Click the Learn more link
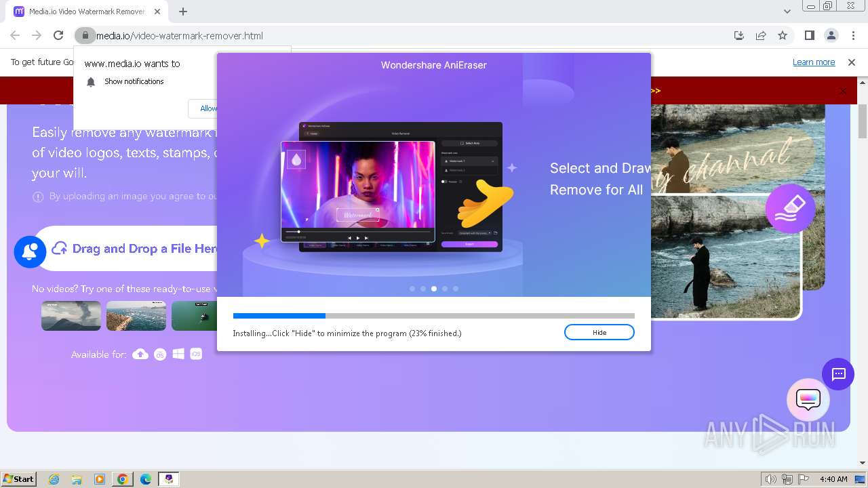 pos(814,62)
